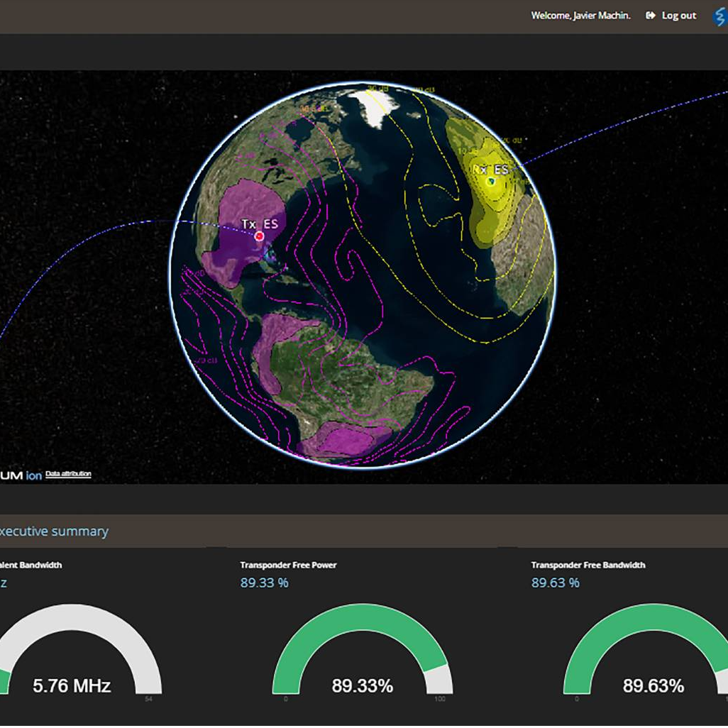The image size is (728, 728).
Task: Click the Log out link text
Action: point(679,16)
